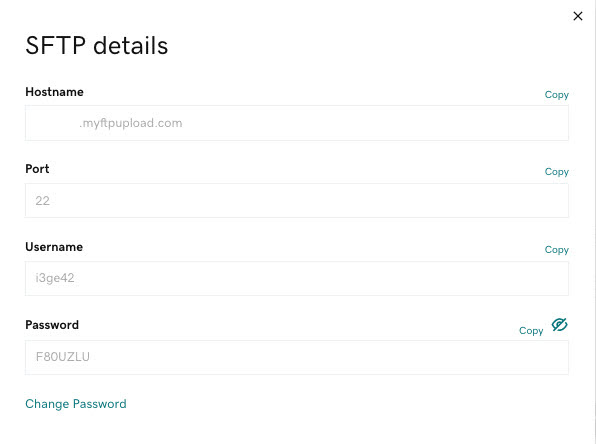Focus the Hostname input field
This screenshot has height=444, width=596.
(297, 123)
